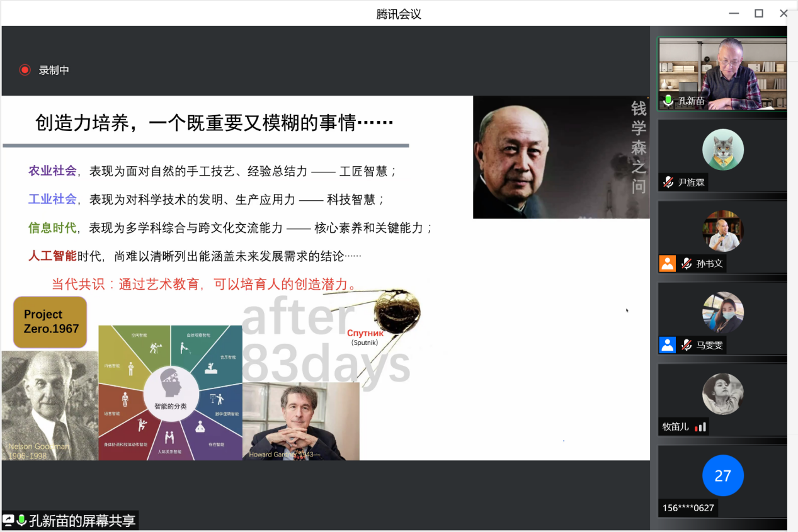This screenshot has height=532, width=798.
Task: Click the red recording indicator icon
Action: coord(25,70)
